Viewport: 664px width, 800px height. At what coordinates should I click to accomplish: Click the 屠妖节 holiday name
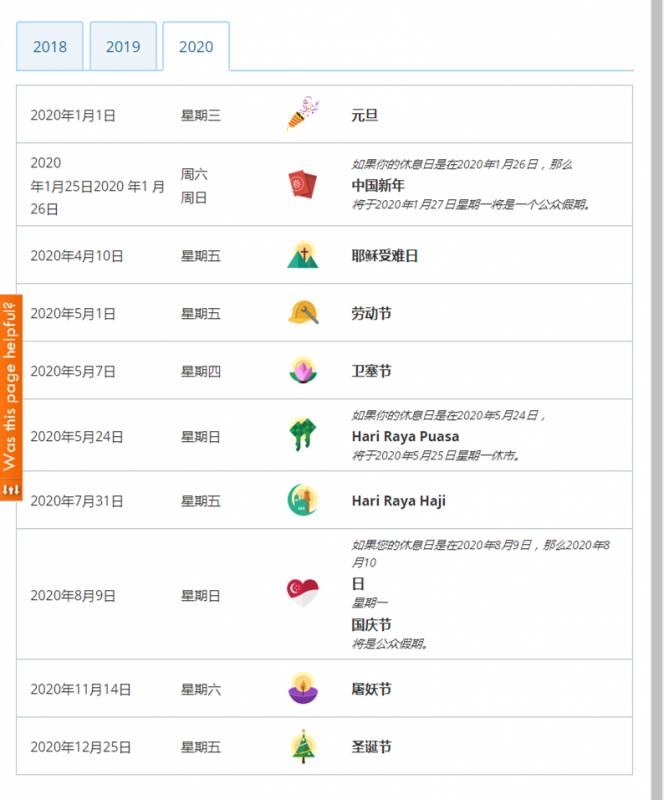[x=371, y=689]
